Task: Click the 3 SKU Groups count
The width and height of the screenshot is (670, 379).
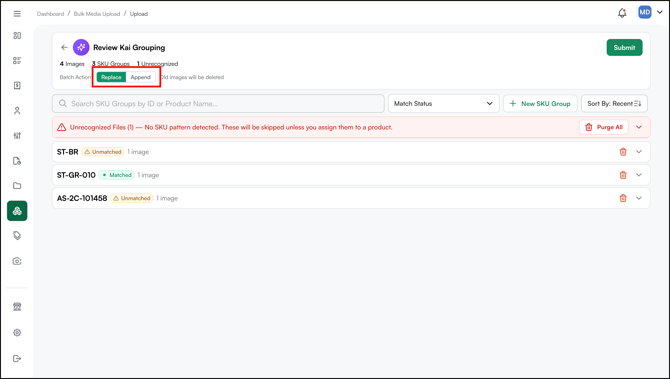Action: [111, 64]
